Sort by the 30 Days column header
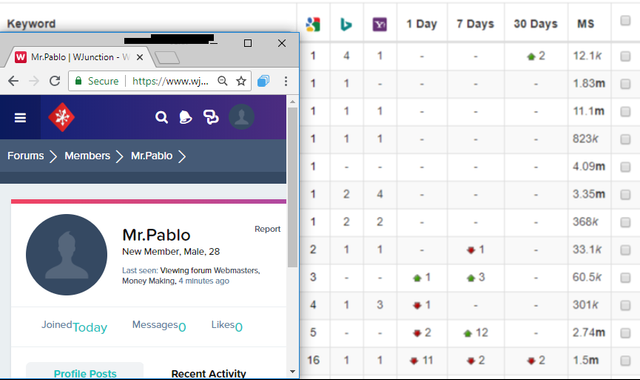The width and height of the screenshot is (640, 380). point(536,24)
